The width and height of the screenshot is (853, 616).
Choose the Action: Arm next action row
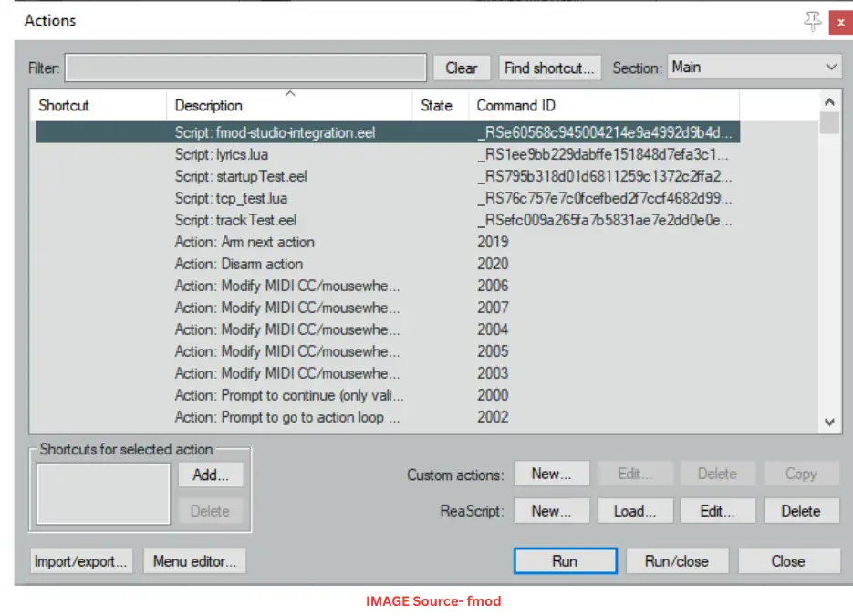[x=244, y=243]
